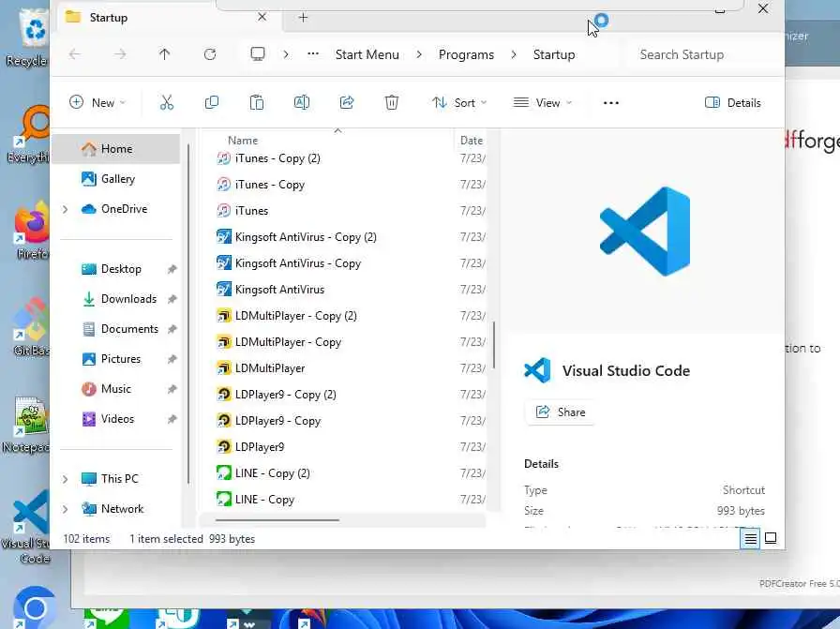This screenshot has width=840, height=629.
Task: Click the Rename icon in toolbar
Action: coord(302,102)
